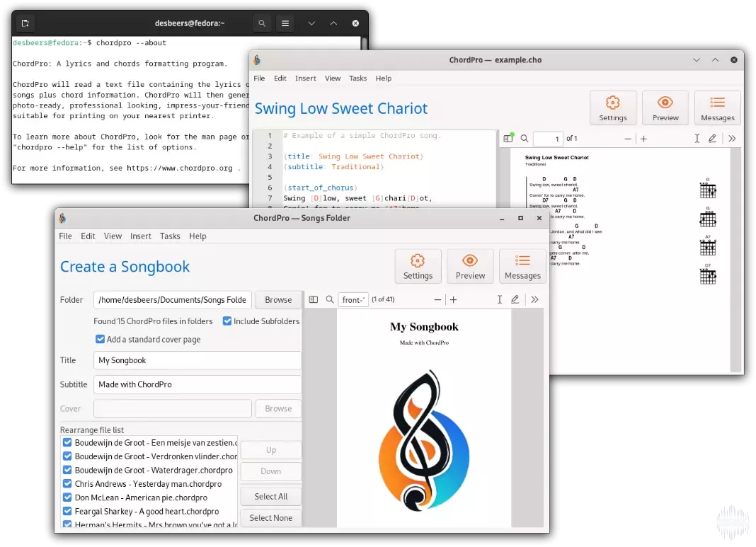Click the Up button for file list
This screenshot has height=547, width=756.
coord(271,450)
